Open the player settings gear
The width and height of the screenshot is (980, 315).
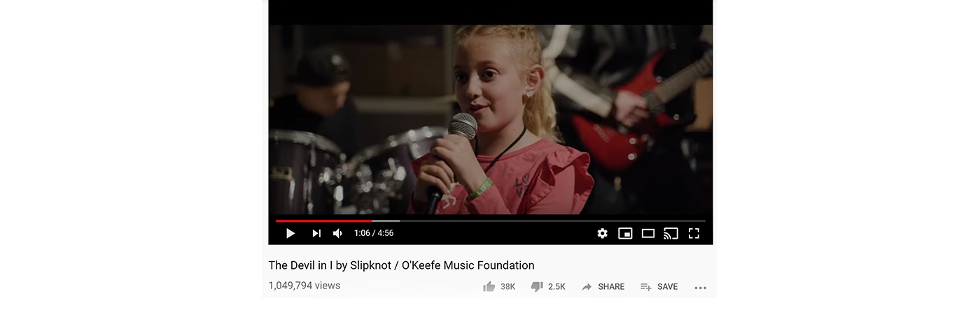pos(602,233)
